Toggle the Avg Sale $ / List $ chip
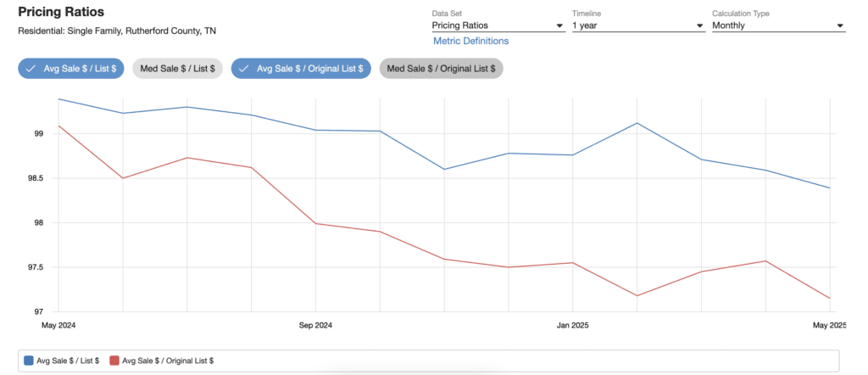Viewport: 868px width, 375px height. [x=72, y=69]
